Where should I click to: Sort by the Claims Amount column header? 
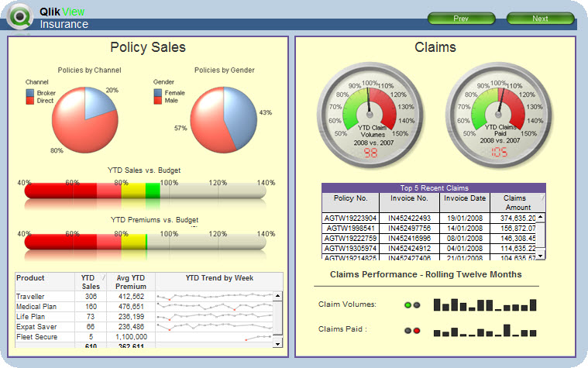(518, 203)
